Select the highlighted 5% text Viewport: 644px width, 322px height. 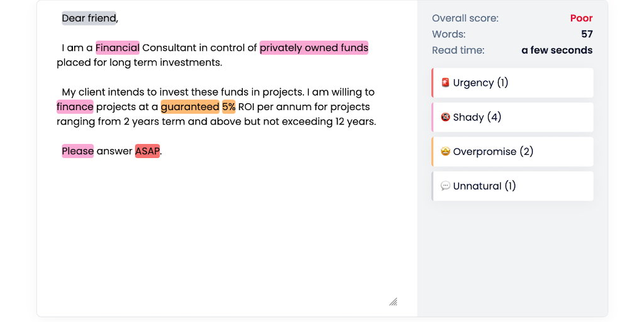coord(228,107)
